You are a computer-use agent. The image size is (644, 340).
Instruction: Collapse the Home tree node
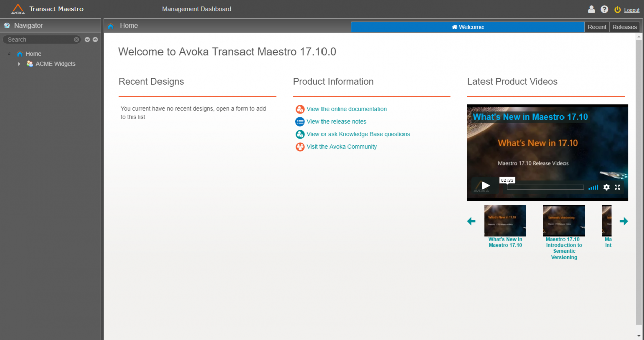tap(9, 54)
